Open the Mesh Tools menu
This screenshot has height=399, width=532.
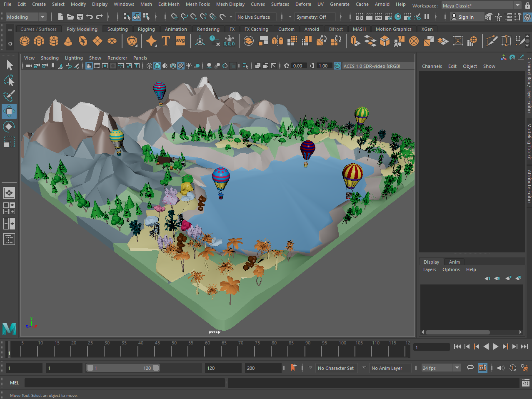[197, 4]
